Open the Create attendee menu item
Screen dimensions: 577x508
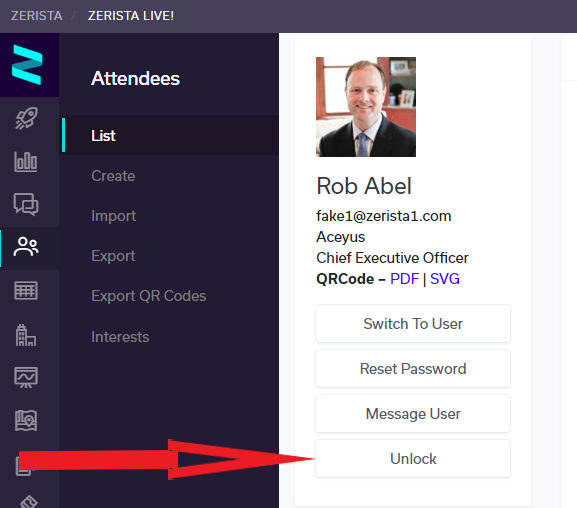113,176
